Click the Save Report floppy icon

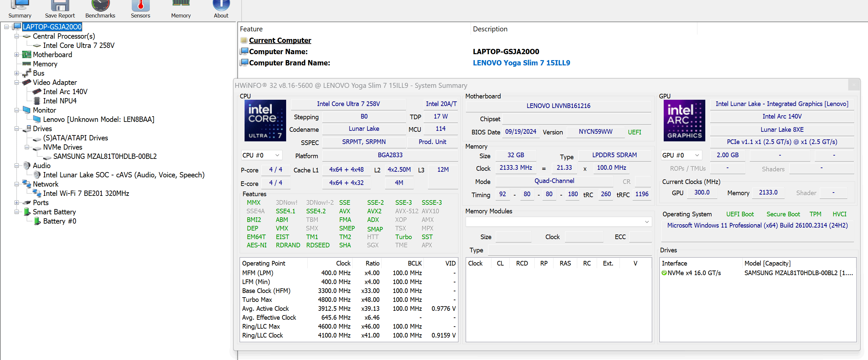tap(60, 5)
